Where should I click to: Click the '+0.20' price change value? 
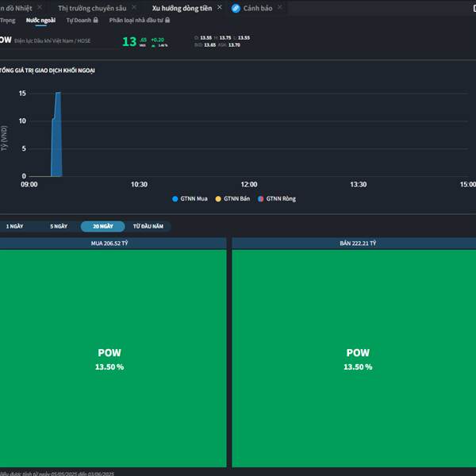[x=158, y=40]
